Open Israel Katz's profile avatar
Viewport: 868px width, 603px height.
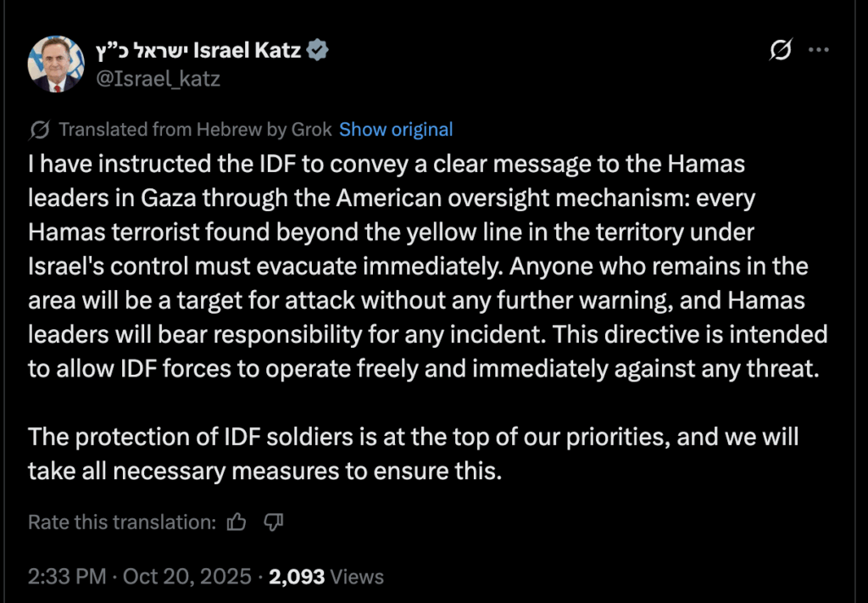56,64
